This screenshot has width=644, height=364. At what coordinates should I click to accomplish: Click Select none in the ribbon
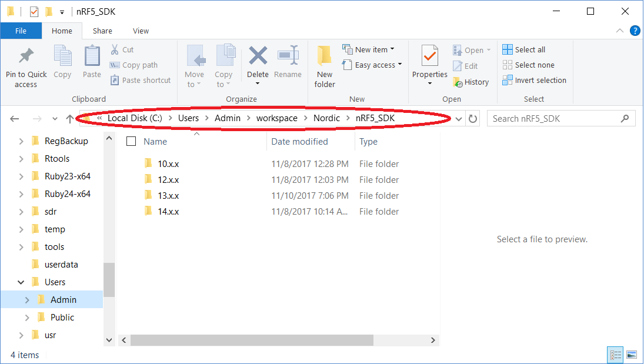tap(529, 65)
